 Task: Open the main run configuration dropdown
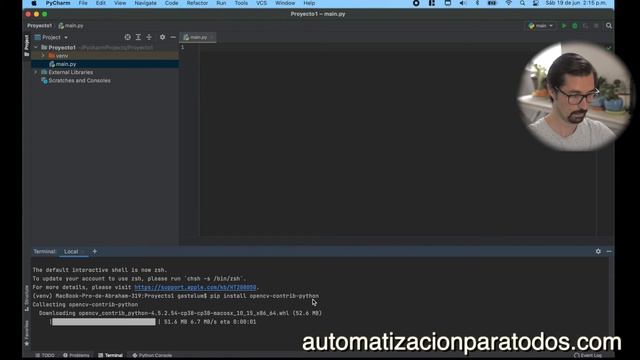[x=540, y=26]
